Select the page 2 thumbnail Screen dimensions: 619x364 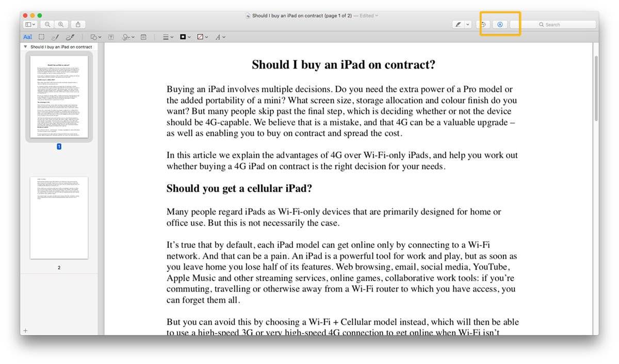click(x=59, y=218)
